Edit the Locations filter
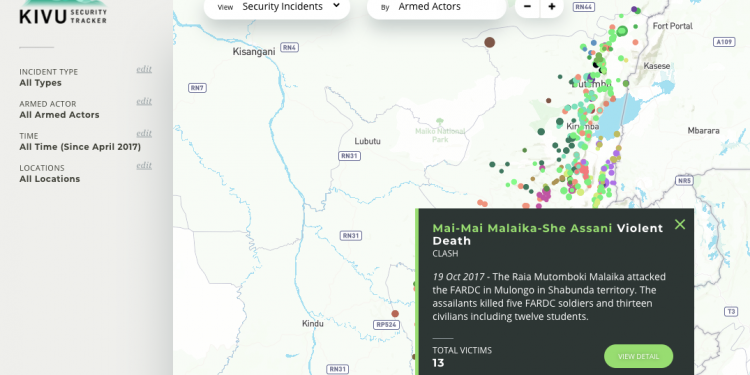This screenshot has height=375, width=750. pyautogui.click(x=144, y=165)
